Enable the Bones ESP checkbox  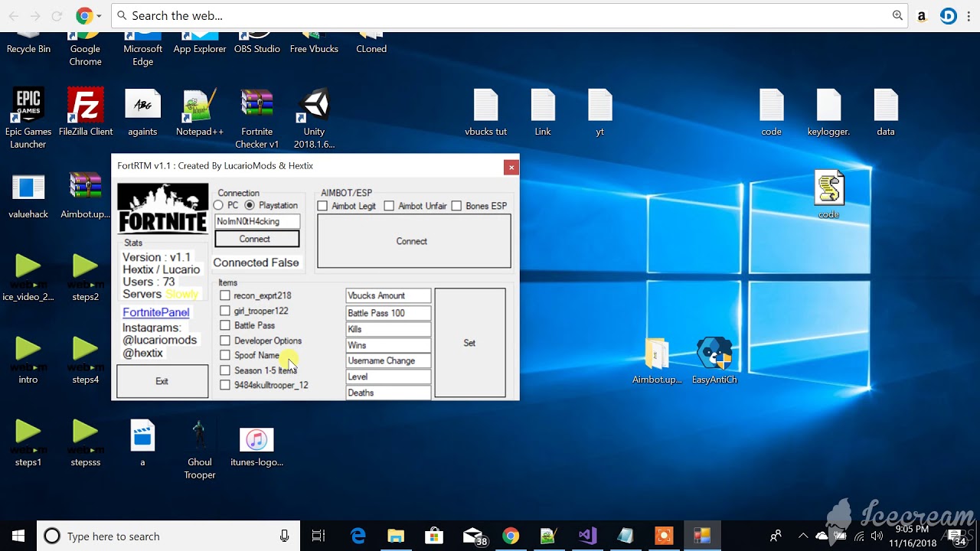pyautogui.click(x=456, y=206)
